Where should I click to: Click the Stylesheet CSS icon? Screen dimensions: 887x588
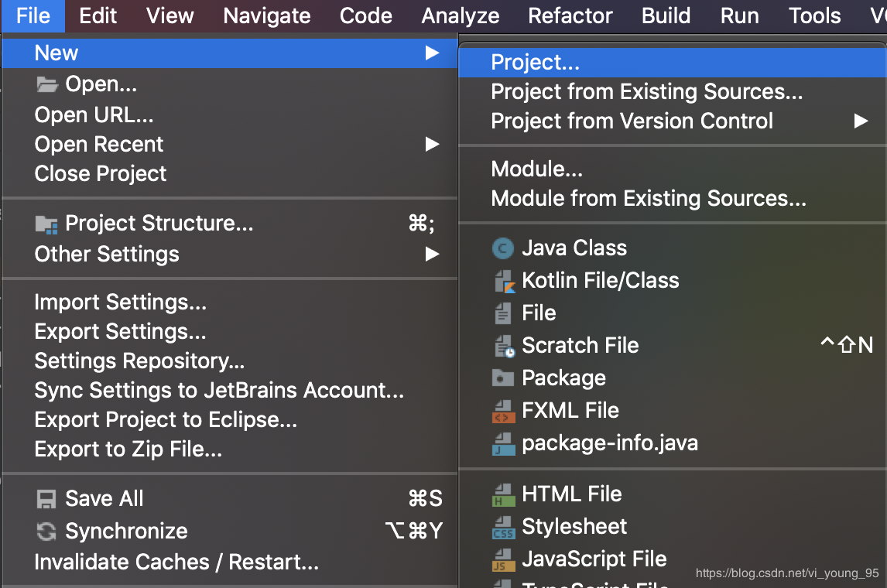[503, 527]
